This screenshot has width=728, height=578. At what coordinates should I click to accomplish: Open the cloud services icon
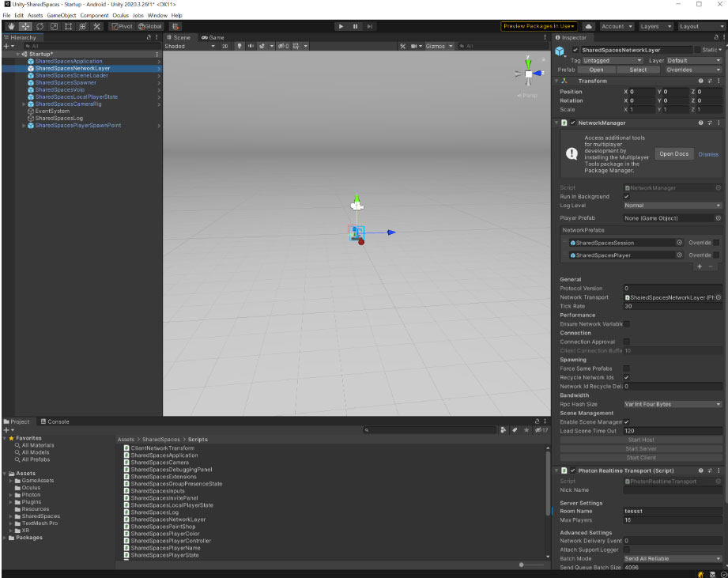tap(588, 26)
